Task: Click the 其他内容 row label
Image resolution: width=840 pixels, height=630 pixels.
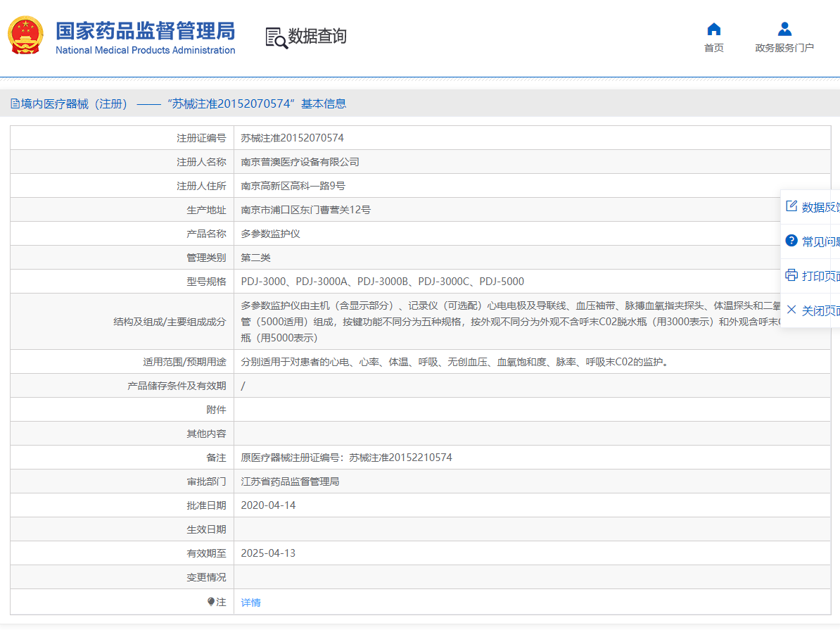Action: point(206,434)
